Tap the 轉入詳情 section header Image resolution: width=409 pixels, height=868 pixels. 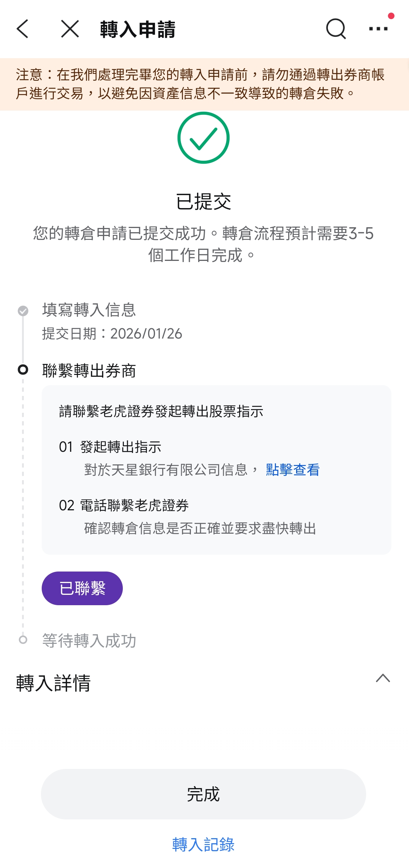coord(54,683)
